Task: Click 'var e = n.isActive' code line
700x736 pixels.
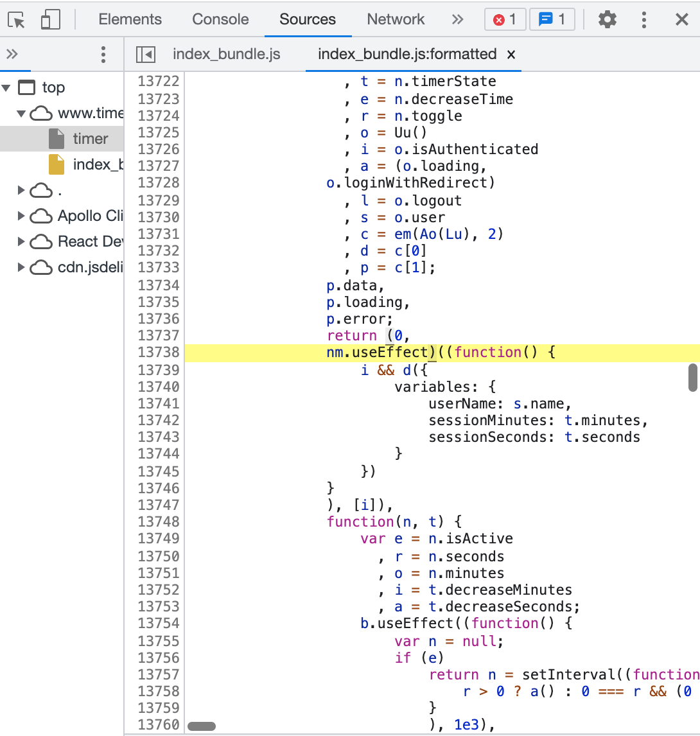Action: coord(437,539)
